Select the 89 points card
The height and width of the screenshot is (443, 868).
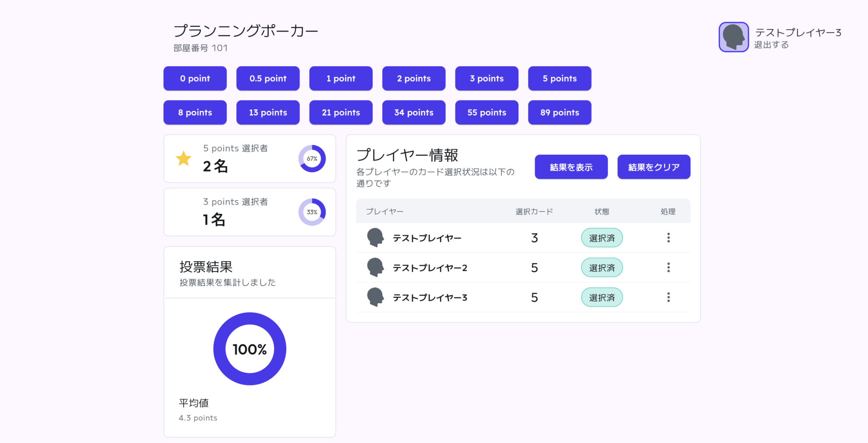tap(559, 112)
